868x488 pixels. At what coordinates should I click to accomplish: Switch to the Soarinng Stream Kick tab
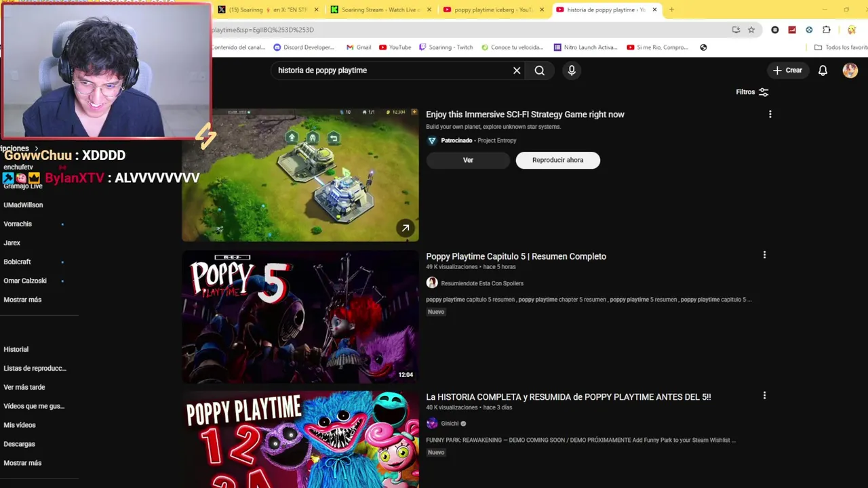point(380,9)
